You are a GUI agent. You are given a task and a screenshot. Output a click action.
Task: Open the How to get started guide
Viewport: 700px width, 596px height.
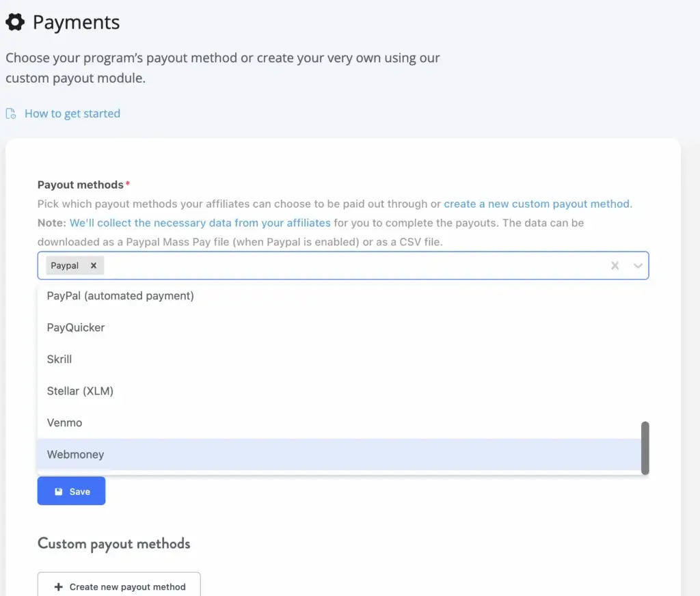click(x=72, y=113)
